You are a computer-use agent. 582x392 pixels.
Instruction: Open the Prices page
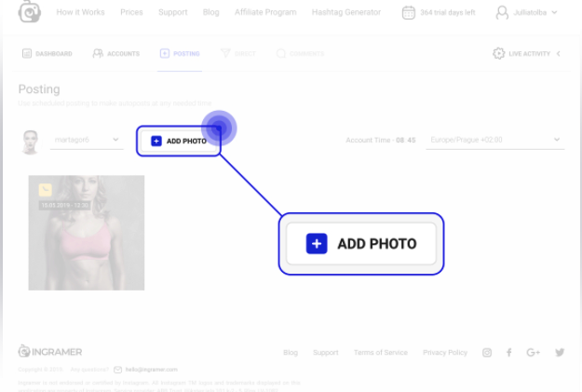[131, 12]
